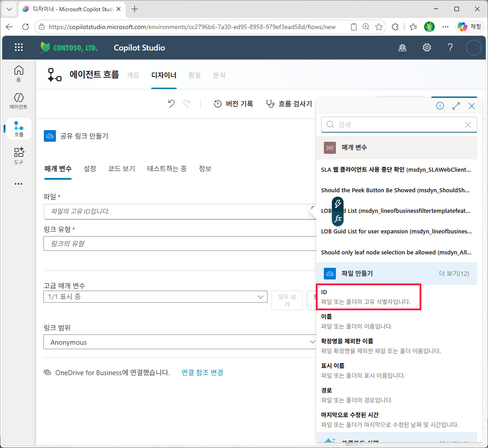Go to Home in the sidebar
The image size is (488, 448).
coord(19,73)
